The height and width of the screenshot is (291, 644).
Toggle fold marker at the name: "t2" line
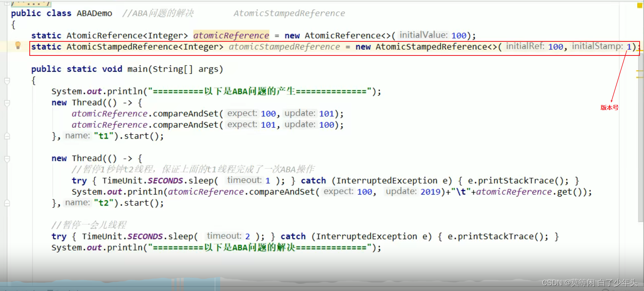[7, 203]
